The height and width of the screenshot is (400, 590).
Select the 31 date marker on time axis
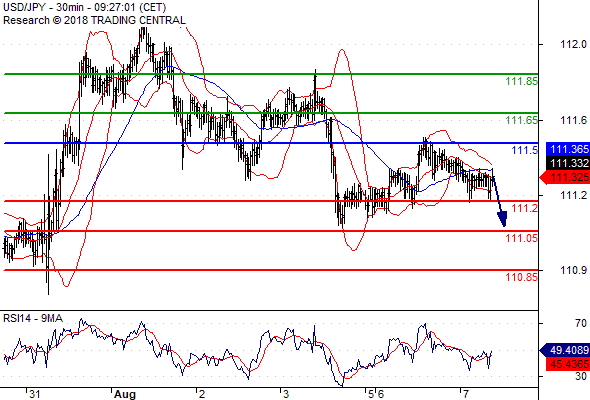[34, 394]
